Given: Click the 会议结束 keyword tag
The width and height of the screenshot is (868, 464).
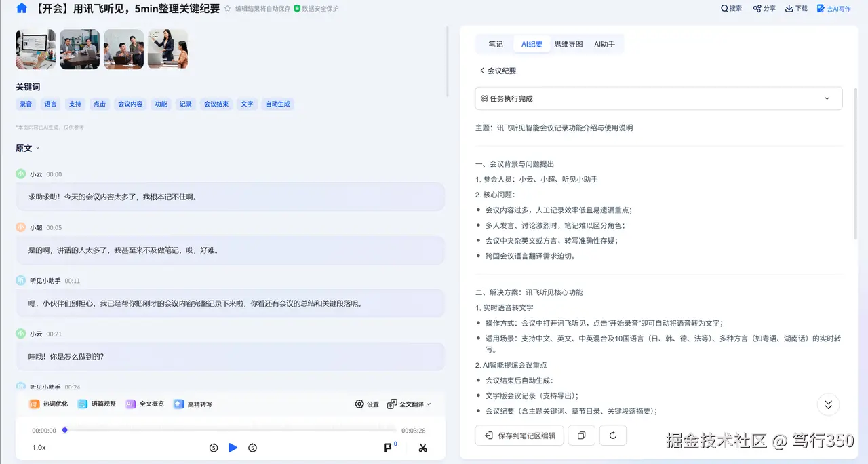Looking at the screenshot, I should [x=216, y=104].
